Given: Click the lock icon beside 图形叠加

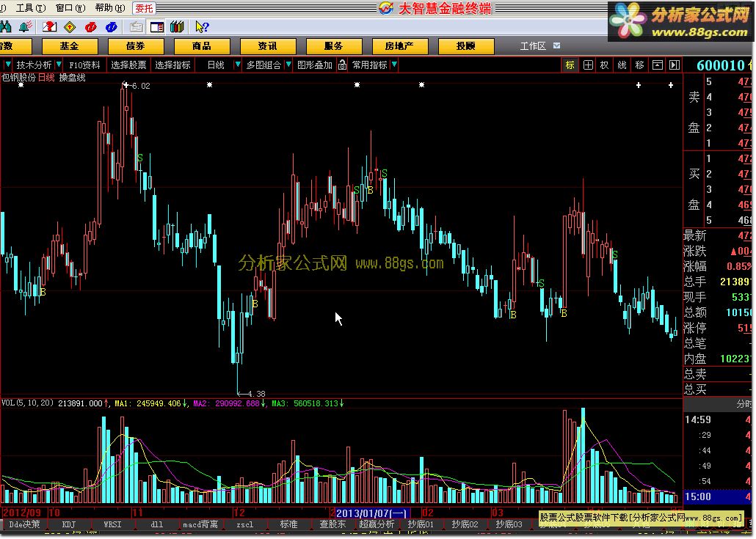Looking at the screenshot, I should pyautogui.click(x=342, y=65).
